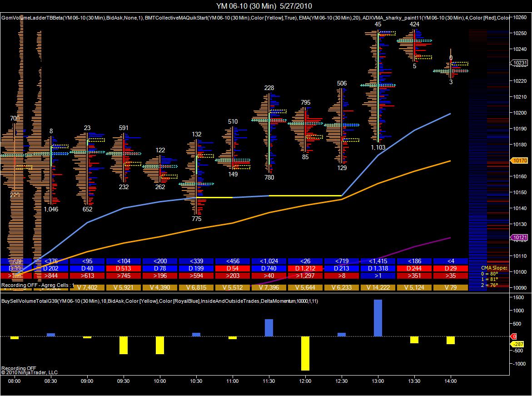Click the 775 label under the 10:30 bar
532x396 pixels.
click(196, 219)
